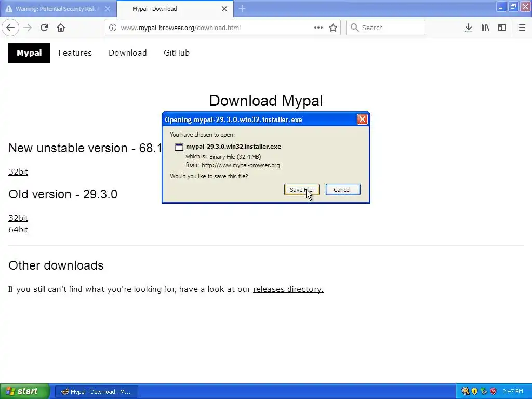Bookmark this page with the star
This screenshot has height=399, width=532.
coord(333,28)
